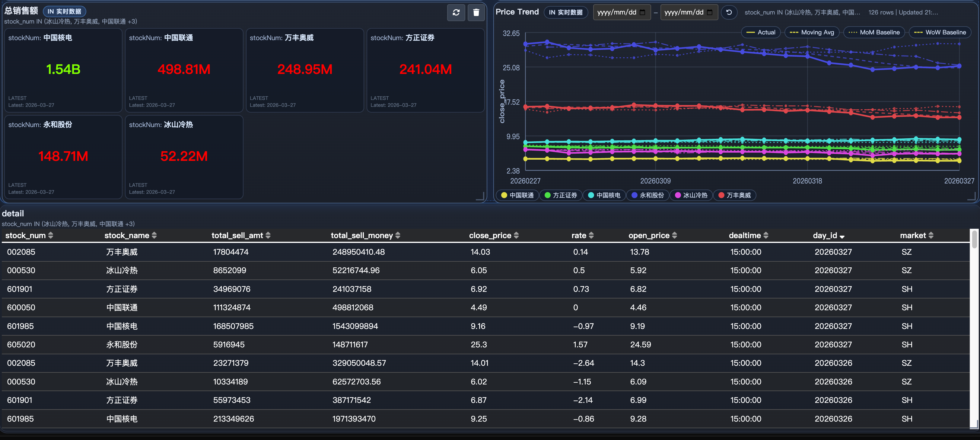The height and width of the screenshot is (440, 980).
Task: Click the 中国核电 KPI card
Action: click(x=63, y=70)
